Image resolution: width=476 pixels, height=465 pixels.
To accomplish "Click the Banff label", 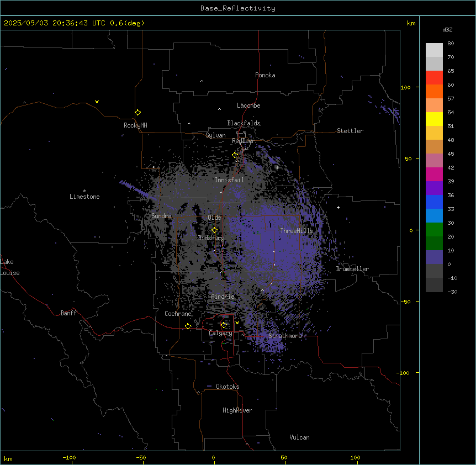I will click(68, 313).
